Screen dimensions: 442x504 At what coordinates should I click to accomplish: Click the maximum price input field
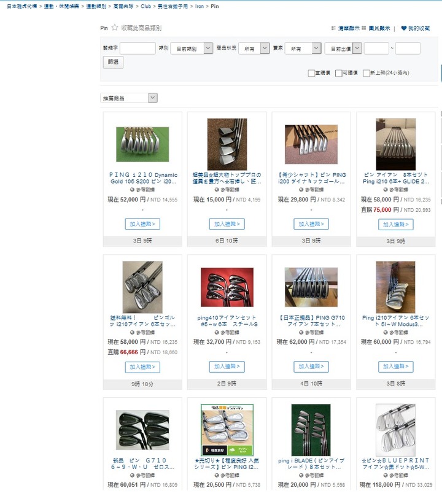[408, 48]
